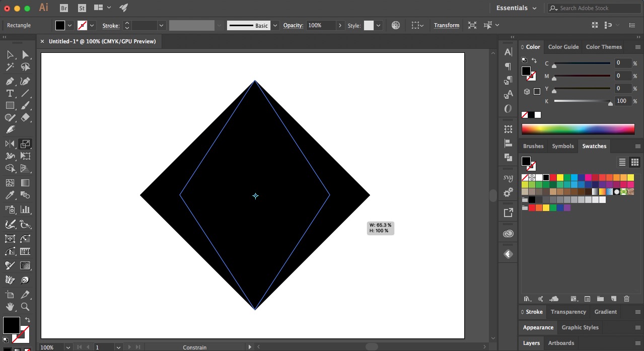Screen dimensions: 644x351
Task: Open the Pathfinder panel icon
Action: tap(508, 157)
